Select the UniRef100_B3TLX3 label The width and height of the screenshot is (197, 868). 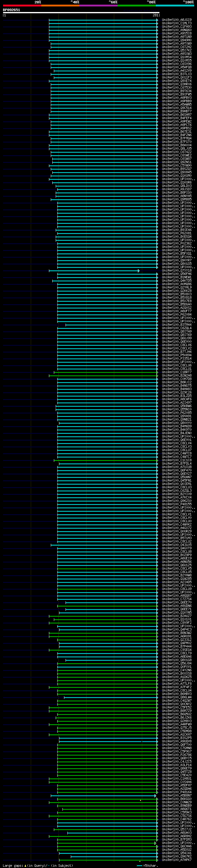pos(177,74)
